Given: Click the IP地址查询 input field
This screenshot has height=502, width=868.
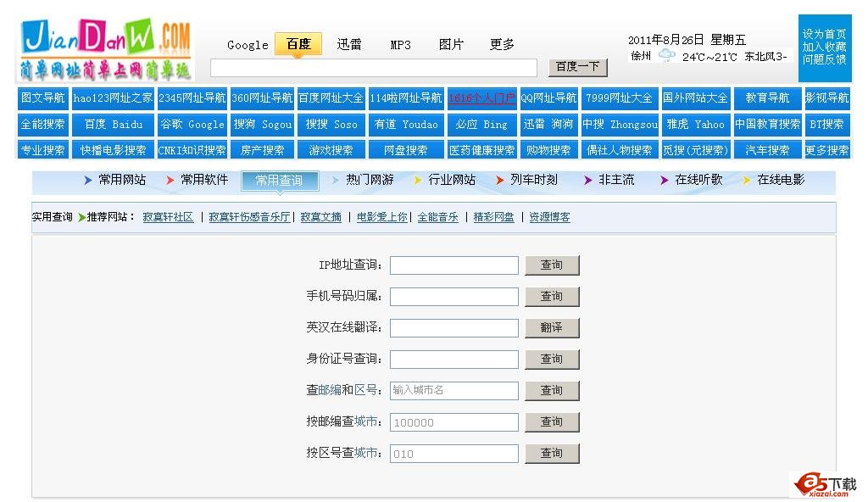Looking at the screenshot, I should pyautogui.click(x=454, y=265).
